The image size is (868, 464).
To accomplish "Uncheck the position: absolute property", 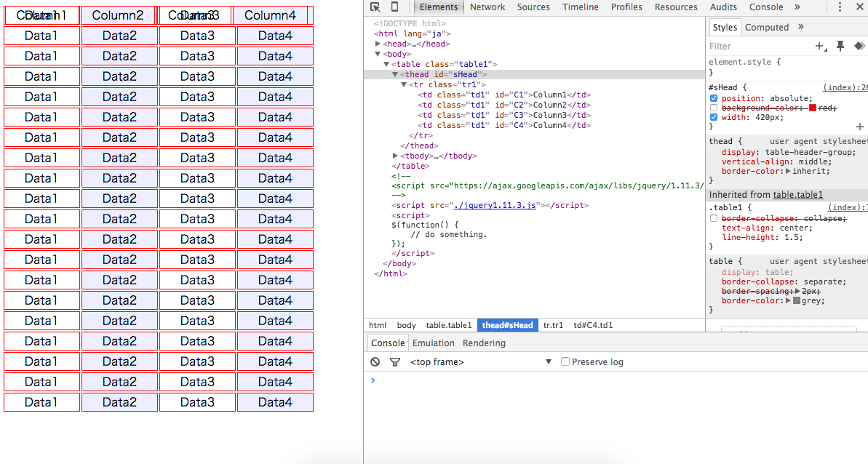I will point(714,98).
